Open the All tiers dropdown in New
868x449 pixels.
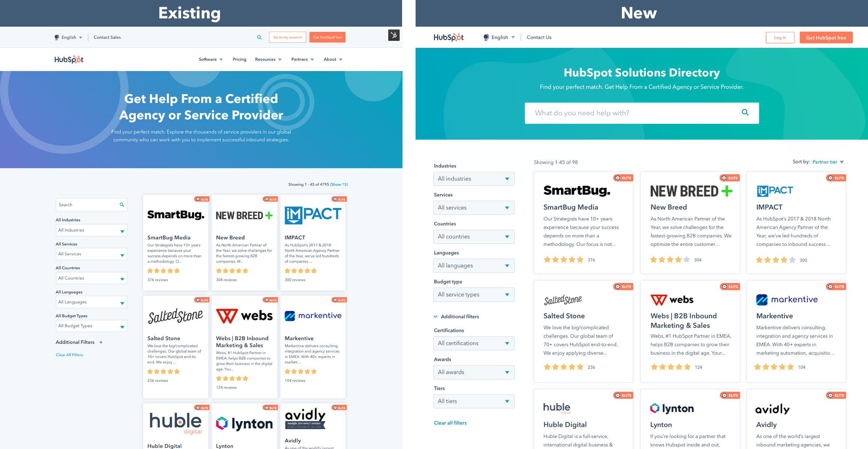pos(473,401)
